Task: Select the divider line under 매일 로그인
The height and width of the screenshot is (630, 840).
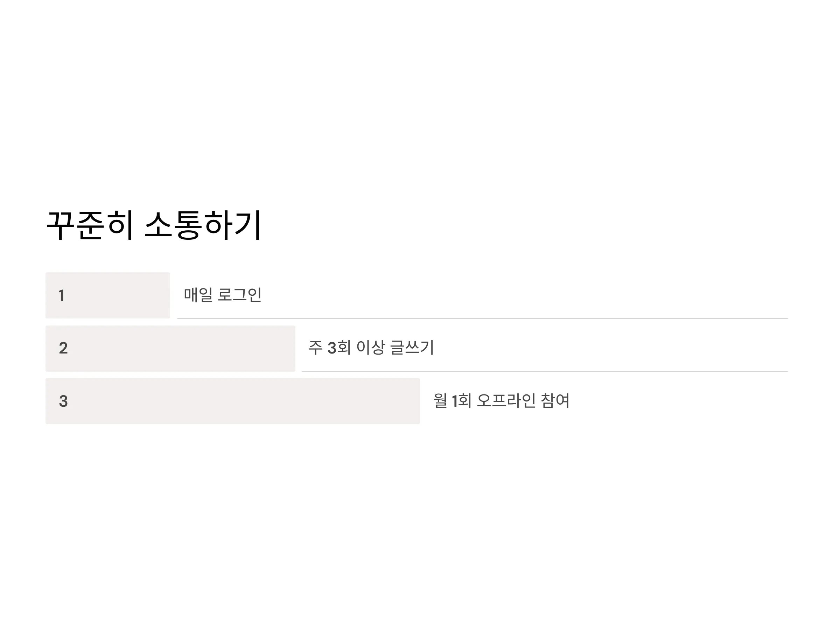Action: click(483, 318)
